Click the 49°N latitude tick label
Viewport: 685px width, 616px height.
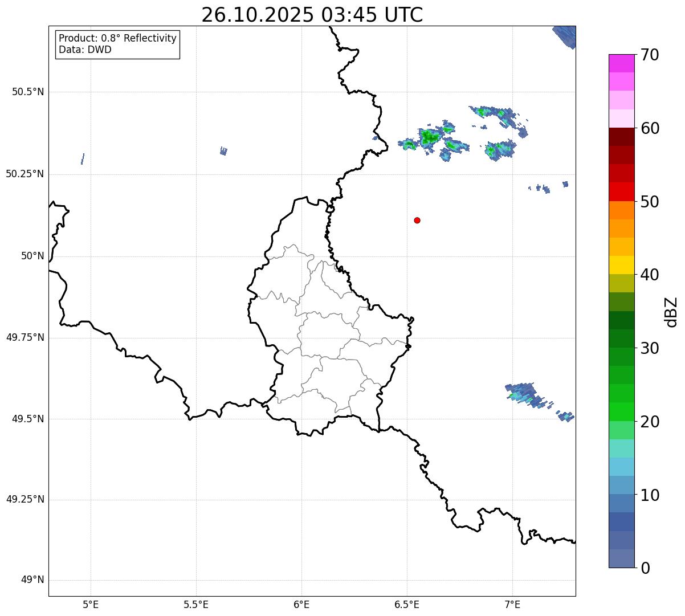32,580
